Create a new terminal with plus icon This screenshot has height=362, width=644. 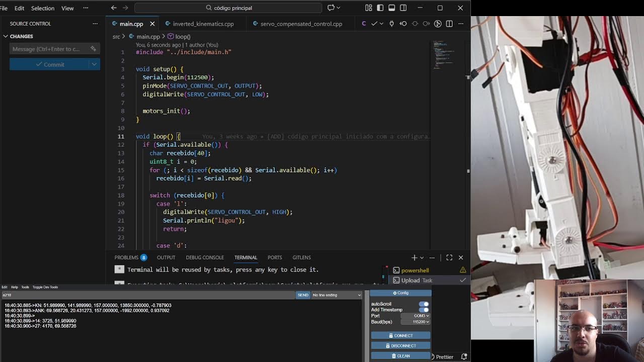pos(414,257)
